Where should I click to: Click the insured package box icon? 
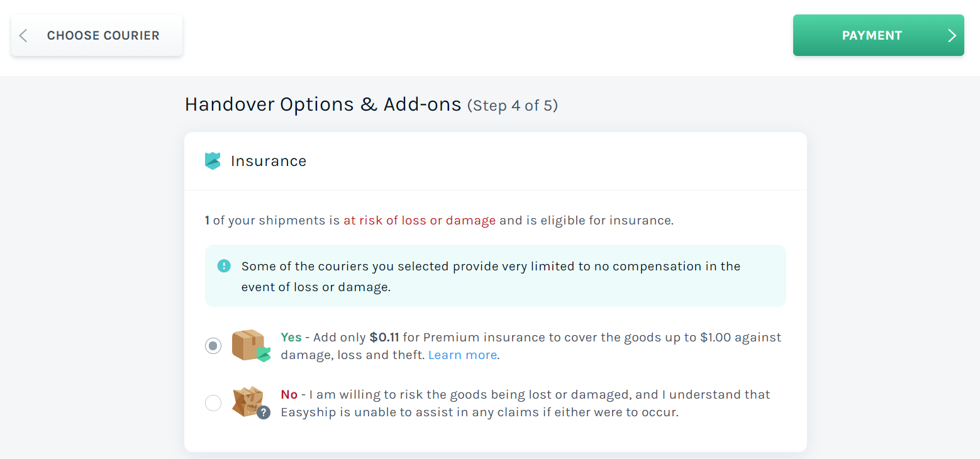(250, 345)
